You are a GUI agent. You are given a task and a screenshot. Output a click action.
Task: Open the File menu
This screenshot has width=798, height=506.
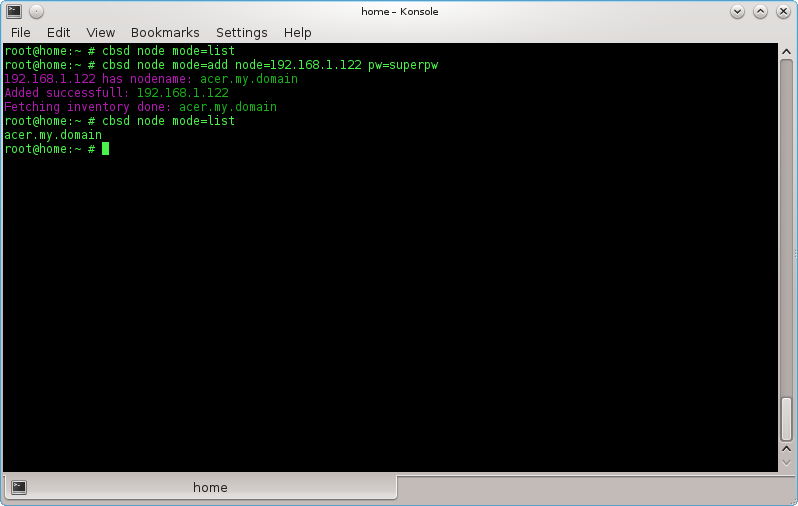point(20,33)
